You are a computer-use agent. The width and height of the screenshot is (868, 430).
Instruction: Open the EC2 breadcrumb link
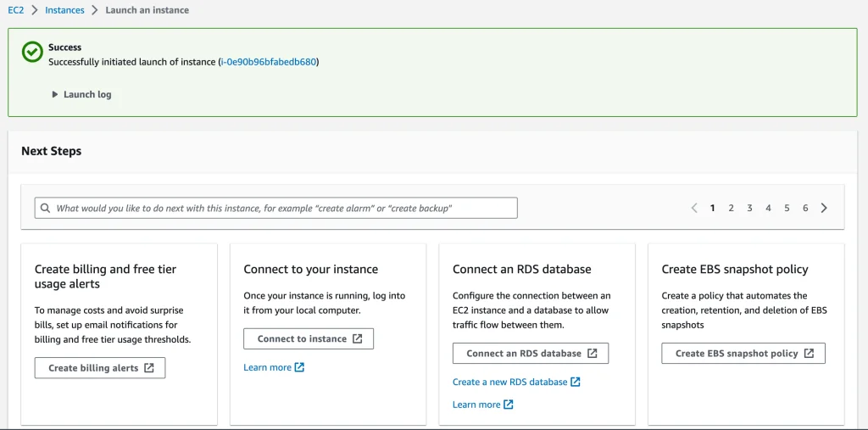[16, 10]
